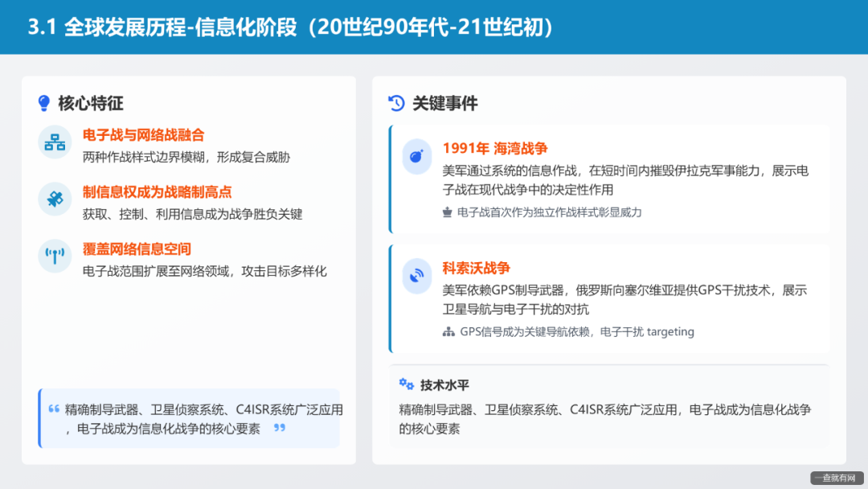Click the satellite dish icon beside 科索沃战争
The image size is (868, 489).
(x=416, y=277)
